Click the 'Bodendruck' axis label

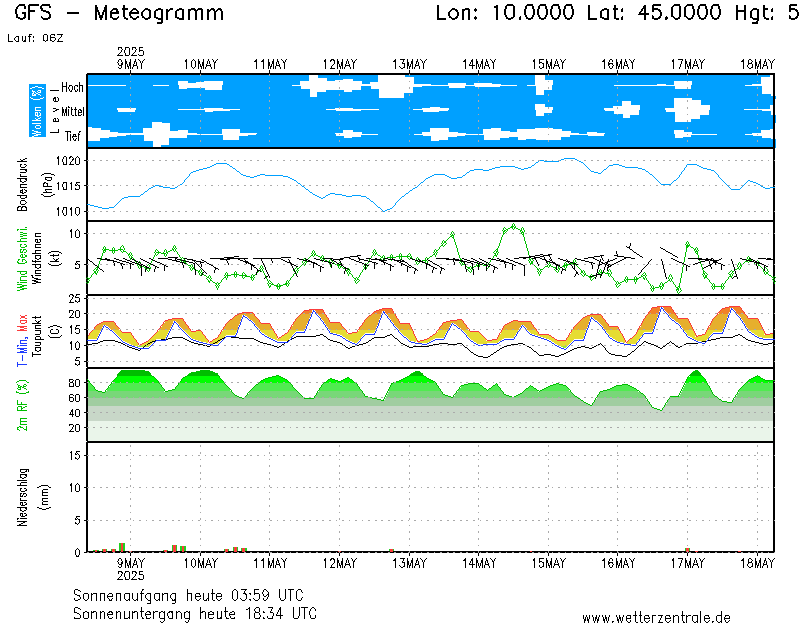22,185
